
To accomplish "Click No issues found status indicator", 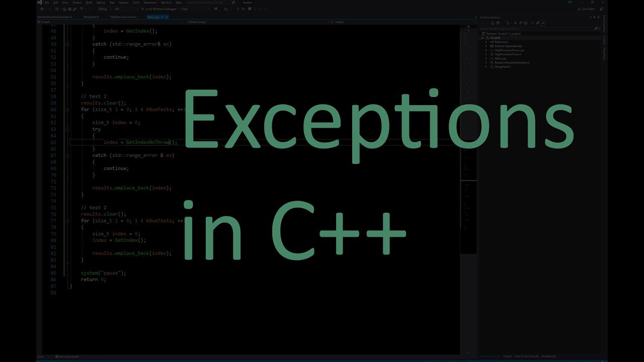I will click(x=67, y=356).
